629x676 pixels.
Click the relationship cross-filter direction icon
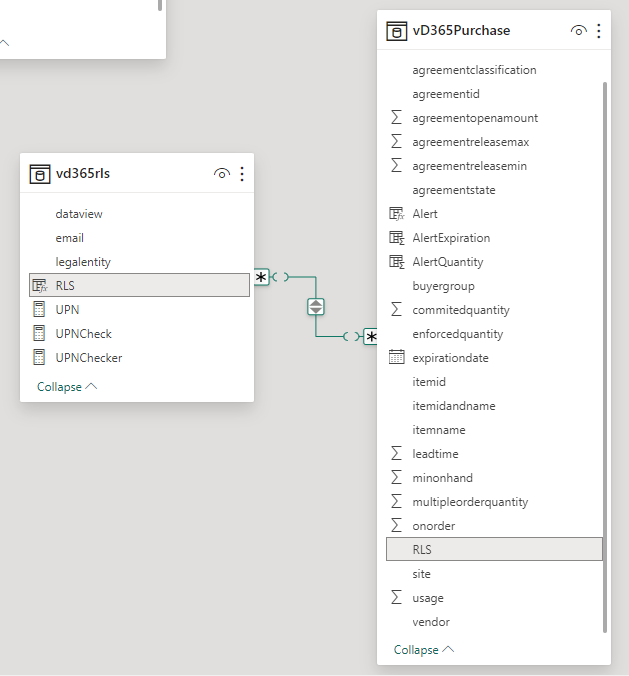(316, 307)
